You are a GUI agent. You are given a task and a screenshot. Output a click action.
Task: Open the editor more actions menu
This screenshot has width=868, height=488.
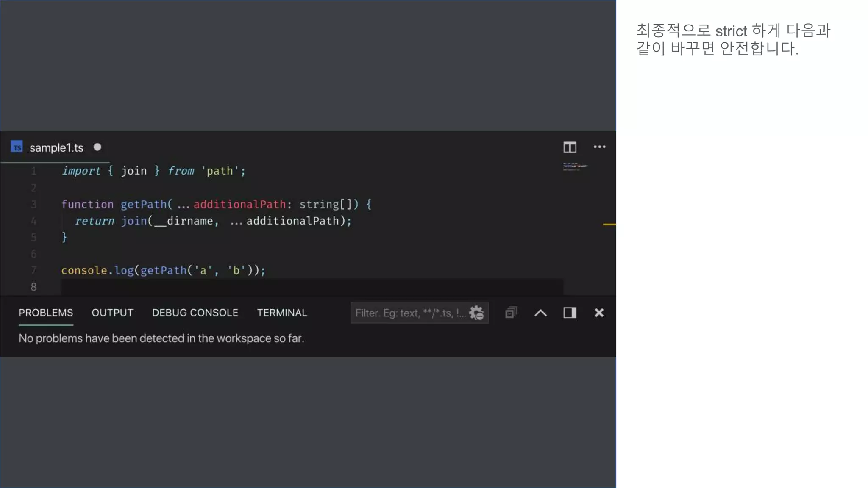[x=599, y=147]
